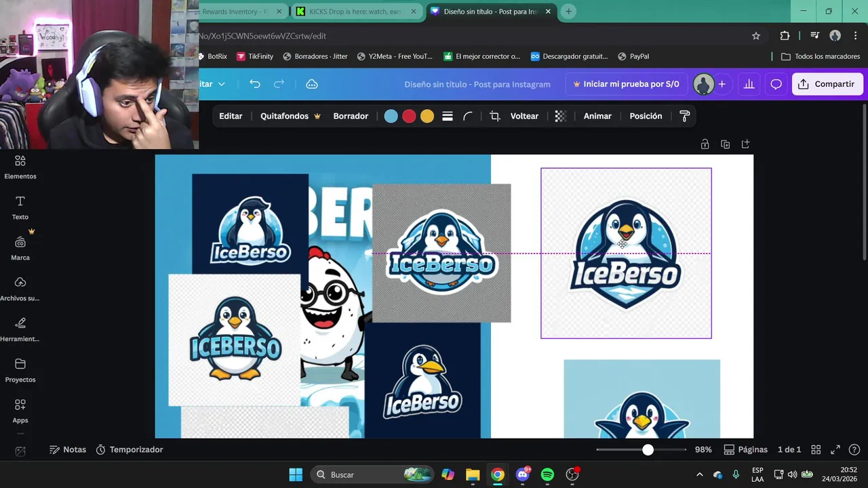Open the Borradores - Jitter bookmark
868x488 pixels.
[x=315, y=56]
